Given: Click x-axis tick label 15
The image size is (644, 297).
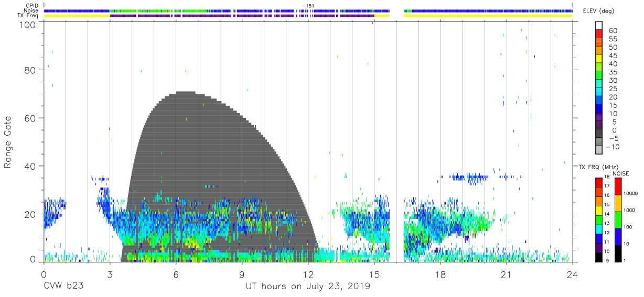Looking at the screenshot, I should click(x=374, y=274).
